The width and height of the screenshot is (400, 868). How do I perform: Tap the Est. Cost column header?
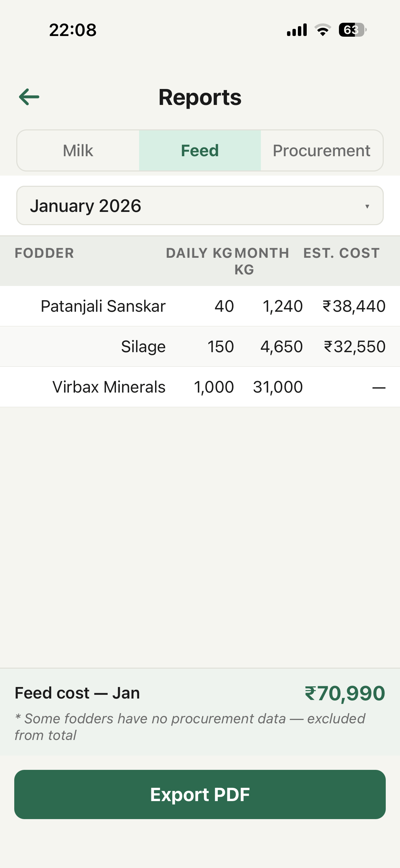pyautogui.click(x=341, y=253)
